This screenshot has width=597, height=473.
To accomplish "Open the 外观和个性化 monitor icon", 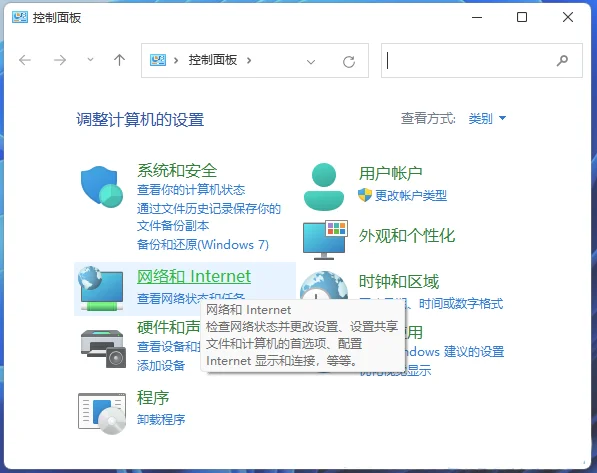I will point(325,240).
